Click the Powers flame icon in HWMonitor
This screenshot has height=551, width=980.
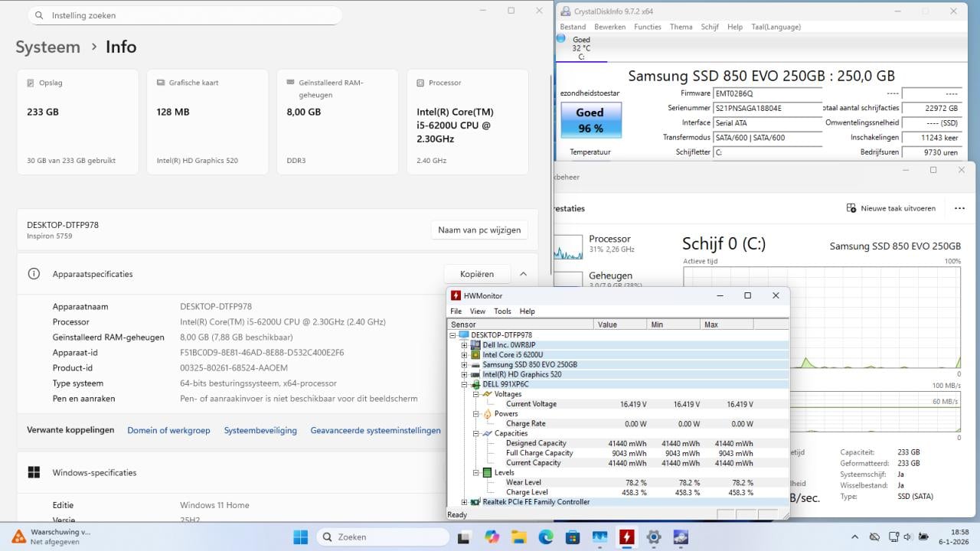pos(488,414)
